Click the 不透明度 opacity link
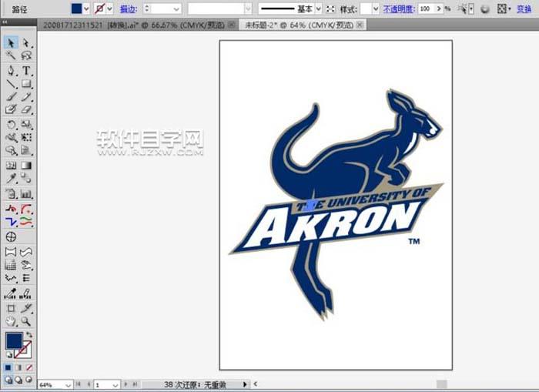The width and height of the screenshot is (539, 392). (x=399, y=8)
